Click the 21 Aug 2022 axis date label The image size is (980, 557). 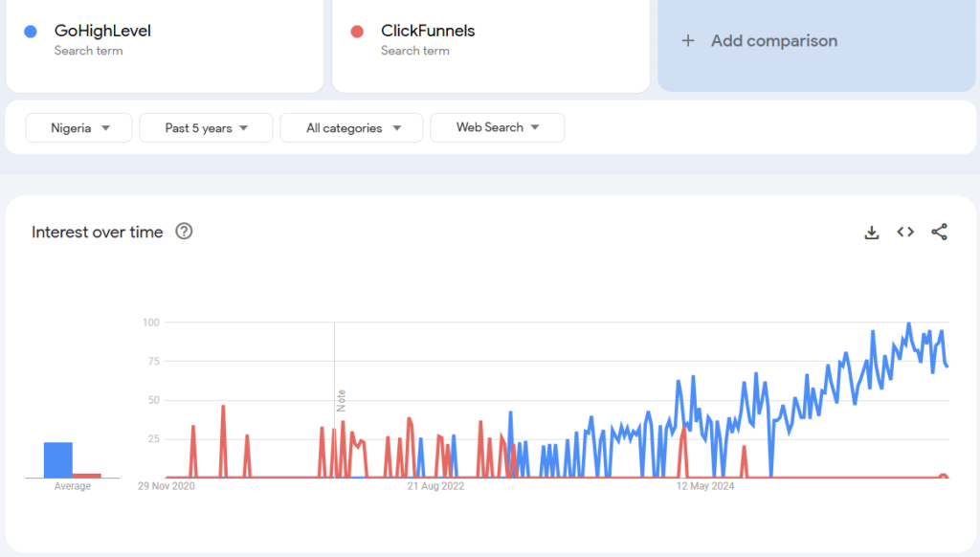pyautogui.click(x=435, y=486)
